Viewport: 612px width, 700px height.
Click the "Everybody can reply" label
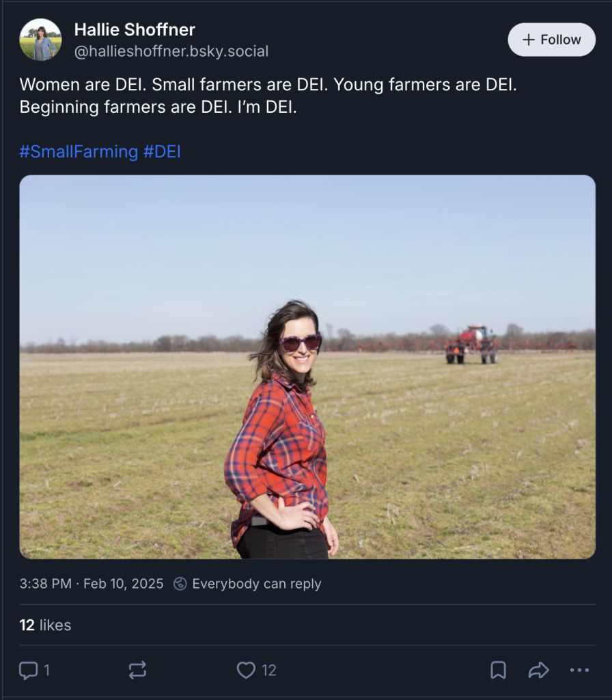pos(257,584)
